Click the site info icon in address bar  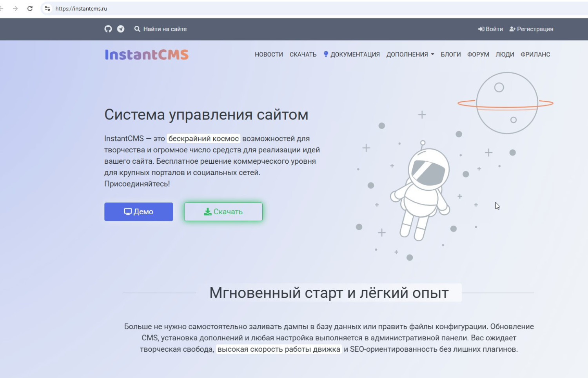click(x=47, y=9)
